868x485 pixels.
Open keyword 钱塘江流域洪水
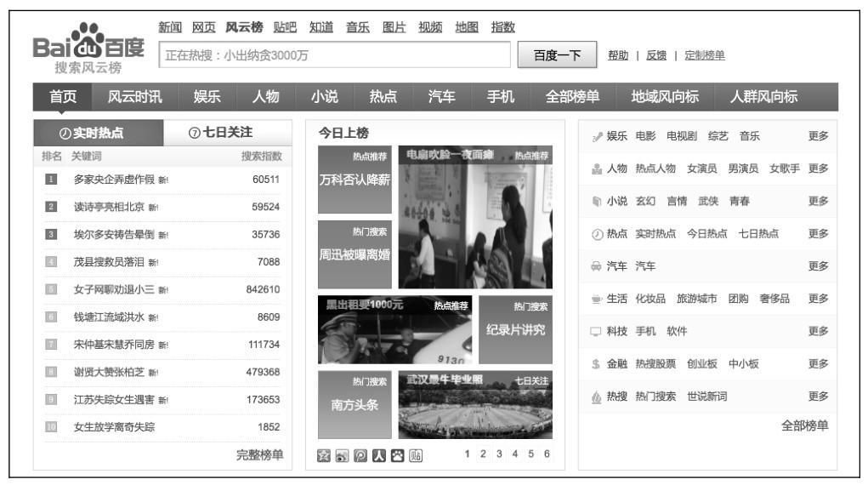[x=109, y=317]
